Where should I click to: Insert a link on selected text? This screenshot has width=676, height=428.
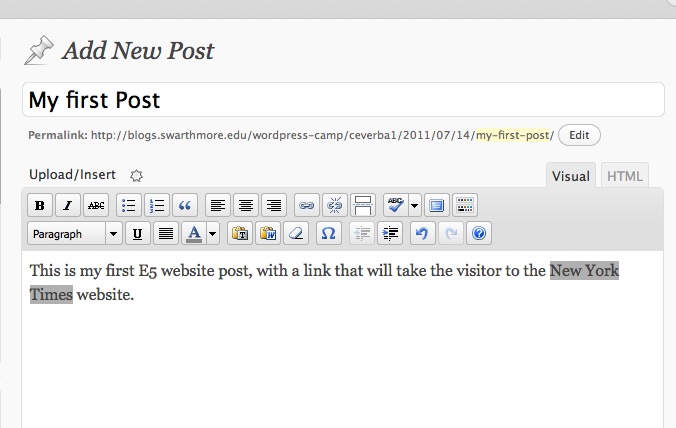[x=307, y=205]
